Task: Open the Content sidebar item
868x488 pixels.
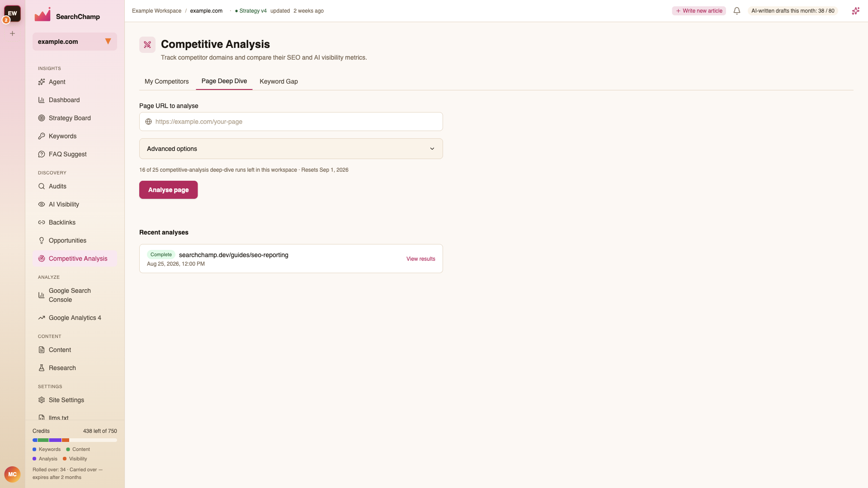Action: pyautogui.click(x=75, y=350)
